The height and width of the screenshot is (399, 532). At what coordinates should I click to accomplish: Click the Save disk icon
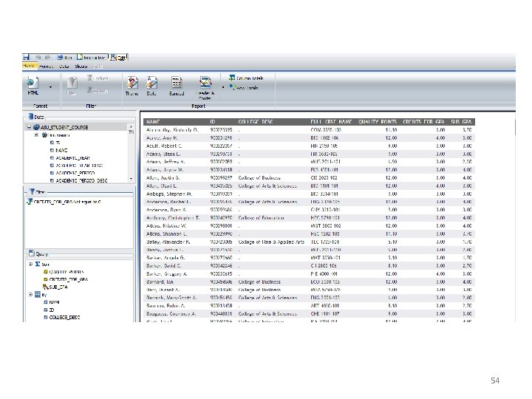pos(27,58)
